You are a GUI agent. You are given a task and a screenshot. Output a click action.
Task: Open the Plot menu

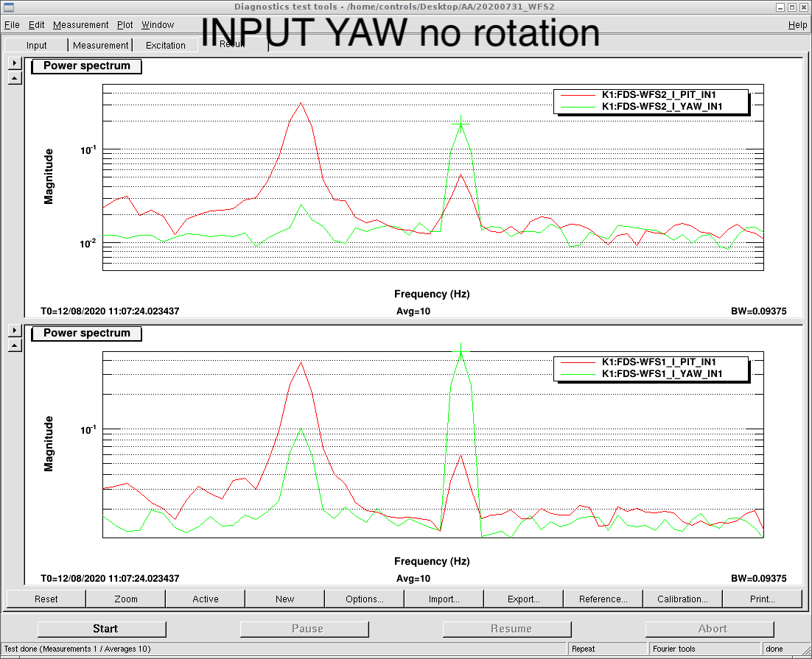point(125,25)
